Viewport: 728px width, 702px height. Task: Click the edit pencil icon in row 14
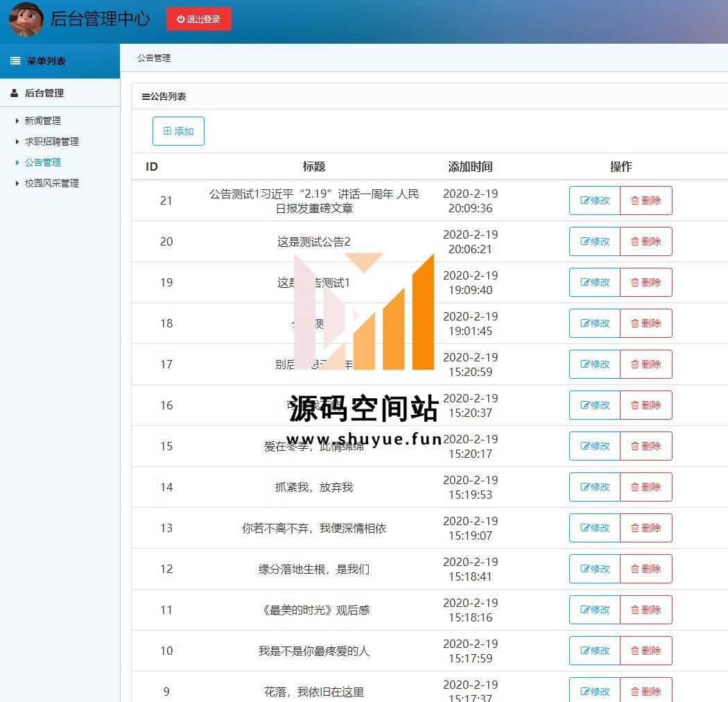584,487
